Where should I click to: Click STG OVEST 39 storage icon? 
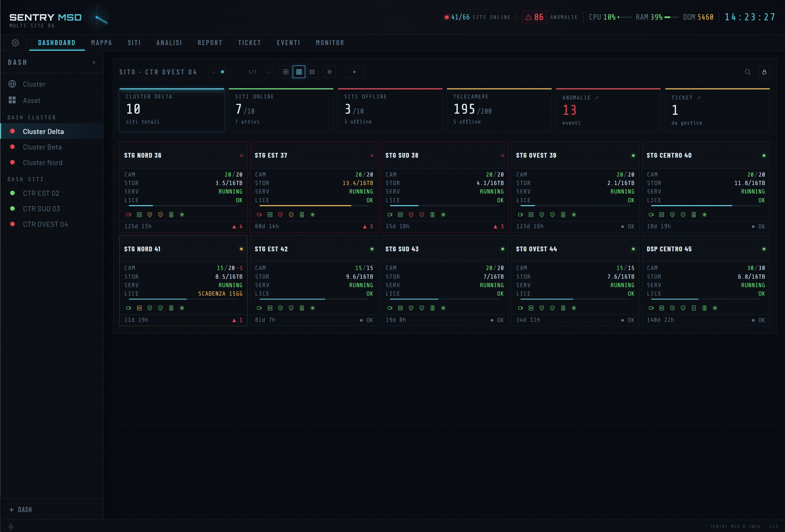pos(531,215)
